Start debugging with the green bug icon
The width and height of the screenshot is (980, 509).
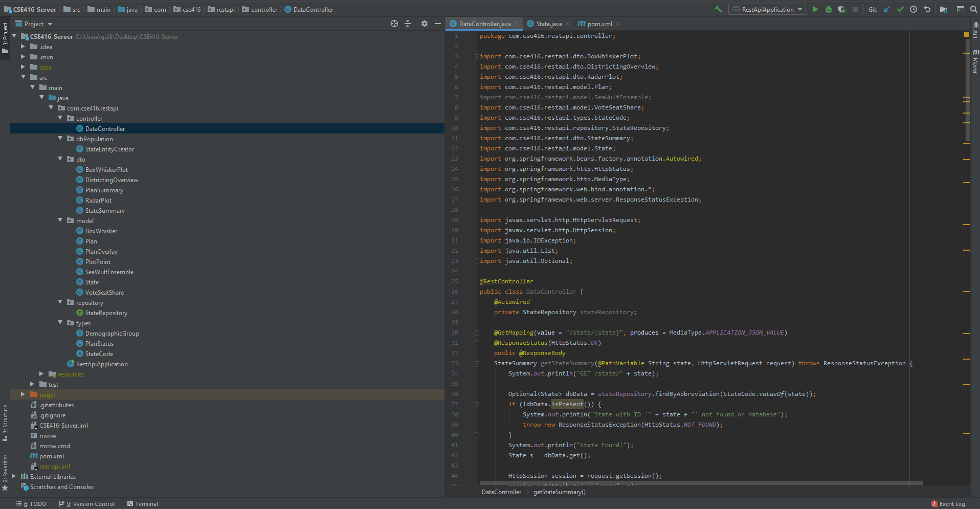click(x=829, y=9)
